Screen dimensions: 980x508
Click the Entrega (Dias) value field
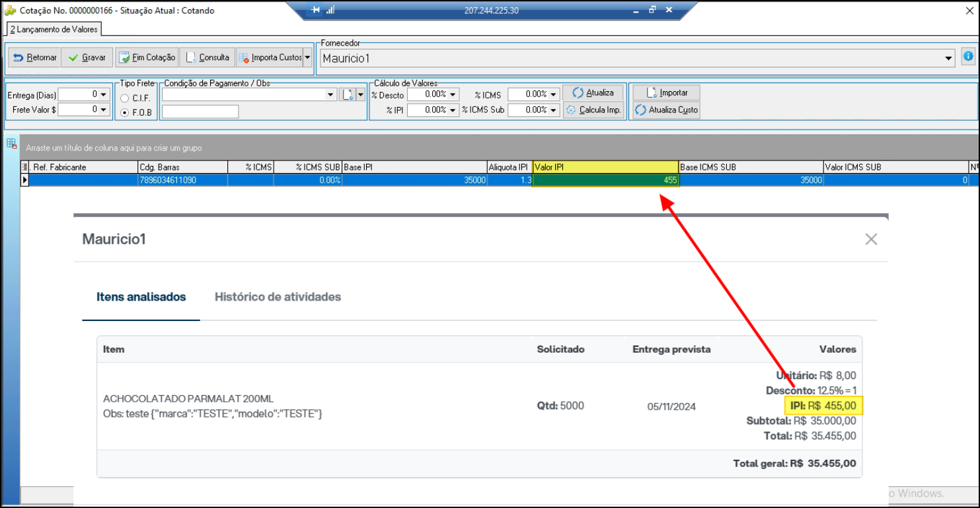pos(79,94)
